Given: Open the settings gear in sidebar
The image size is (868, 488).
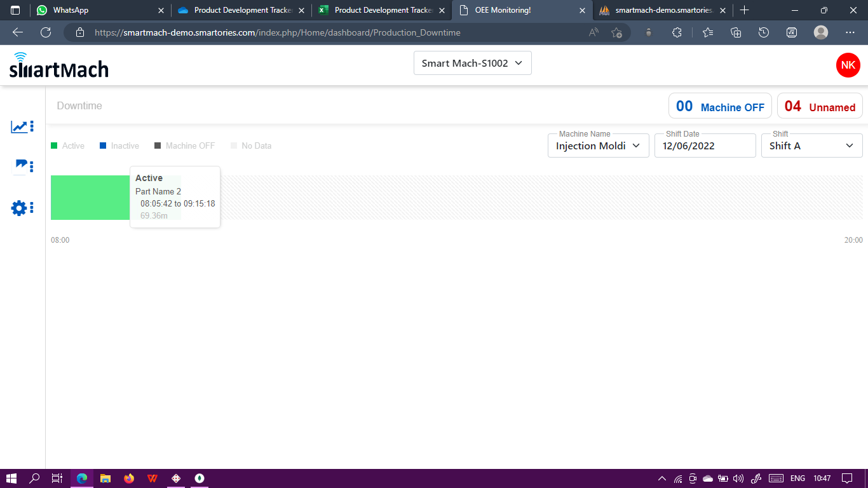Looking at the screenshot, I should [19, 208].
